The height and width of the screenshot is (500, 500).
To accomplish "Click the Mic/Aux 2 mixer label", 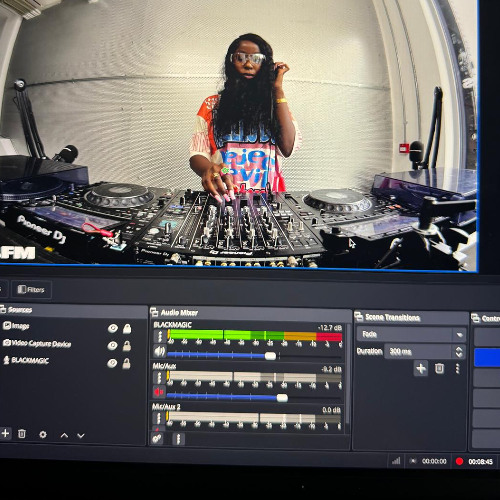I will tap(166, 407).
